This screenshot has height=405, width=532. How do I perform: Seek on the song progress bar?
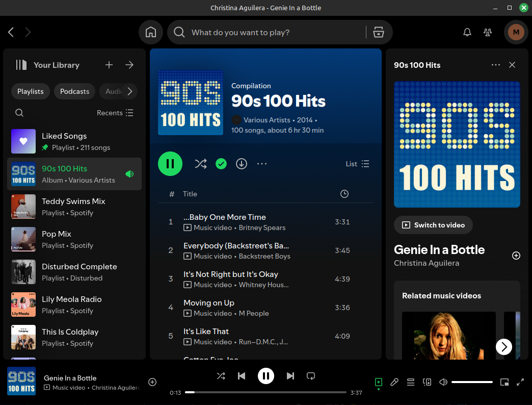pyautogui.click(x=265, y=392)
